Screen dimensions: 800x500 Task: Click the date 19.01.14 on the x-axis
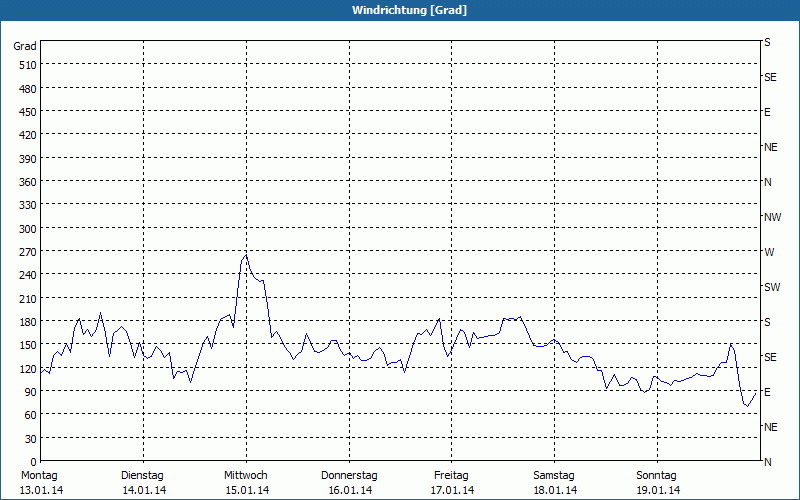click(657, 490)
